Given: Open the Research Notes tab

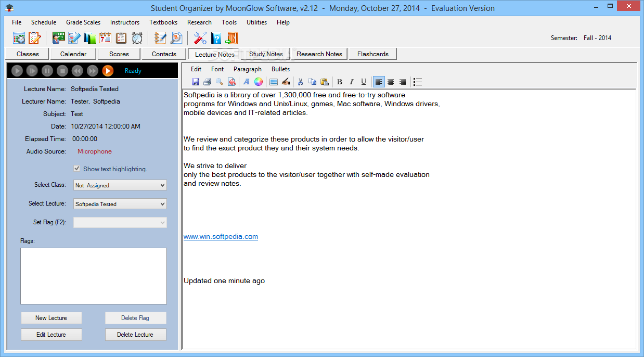Looking at the screenshot, I should point(319,54).
